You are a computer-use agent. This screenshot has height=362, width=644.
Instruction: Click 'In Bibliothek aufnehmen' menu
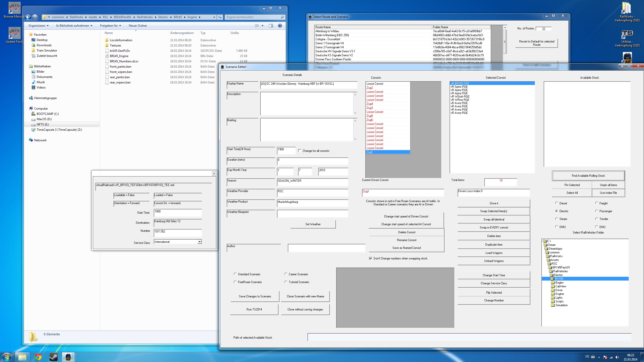74,26
